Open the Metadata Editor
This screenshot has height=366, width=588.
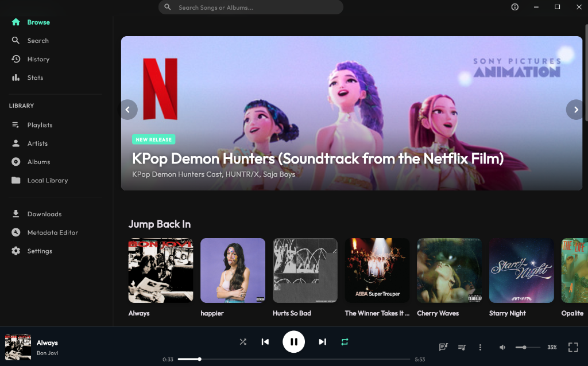click(x=45, y=232)
